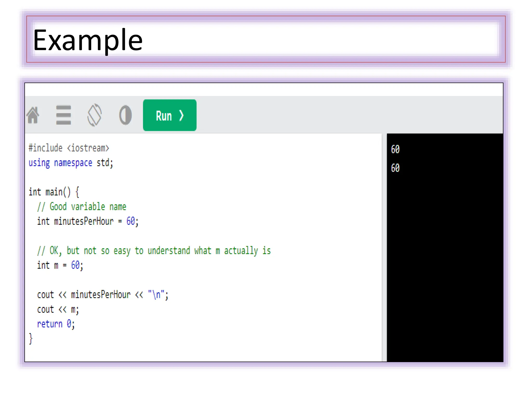Viewport: 532px width, 399px height.
Task: Toggle dark mode with the contrast icon
Action: coord(125,115)
